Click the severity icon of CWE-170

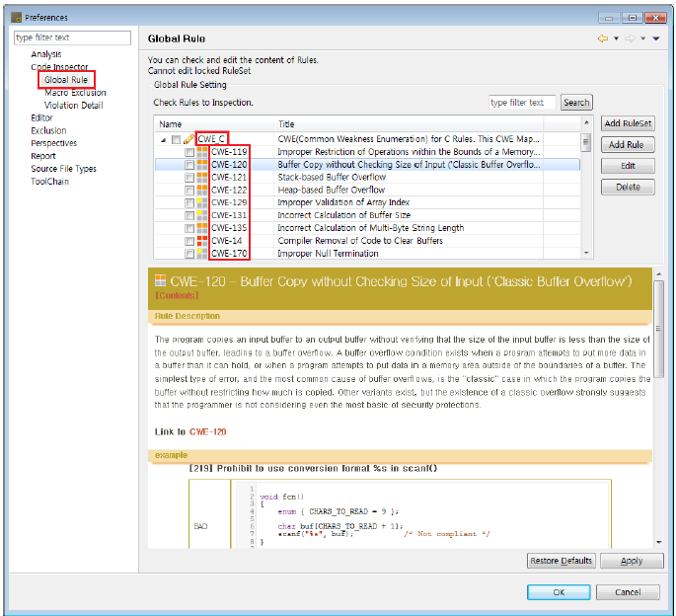pyautogui.click(x=201, y=254)
